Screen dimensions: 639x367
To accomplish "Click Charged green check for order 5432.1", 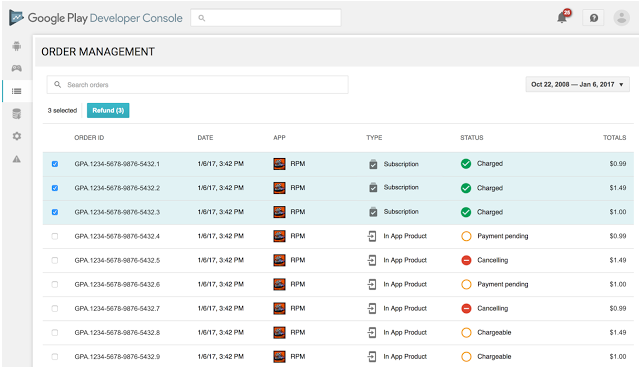I will point(466,164).
